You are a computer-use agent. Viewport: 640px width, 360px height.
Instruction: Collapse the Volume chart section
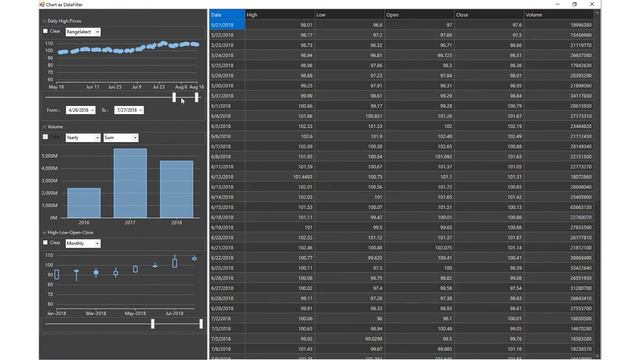pos(44,127)
